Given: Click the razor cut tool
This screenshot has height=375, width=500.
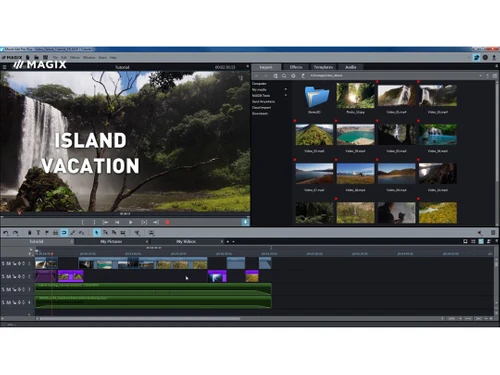Looking at the screenshot, I should (137, 233).
